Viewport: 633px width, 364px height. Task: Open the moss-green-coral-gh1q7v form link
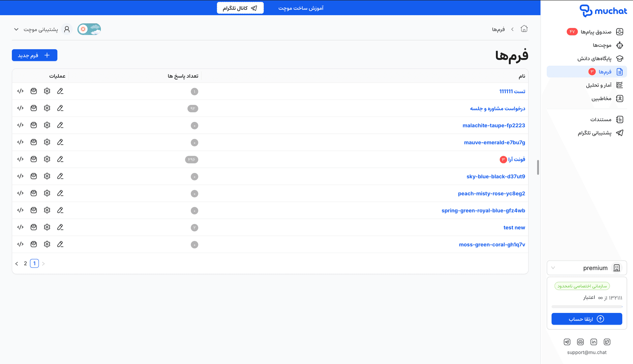pyautogui.click(x=492, y=244)
